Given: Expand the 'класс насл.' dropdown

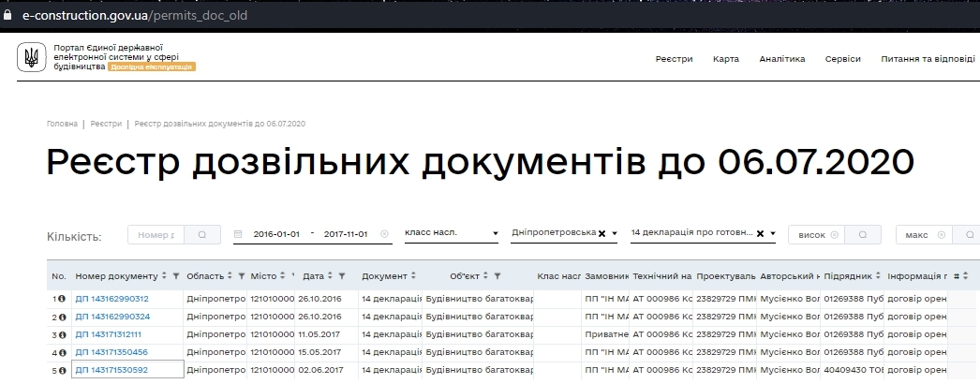Looking at the screenshot, I should pyautogui.click(x=495, y=233).
